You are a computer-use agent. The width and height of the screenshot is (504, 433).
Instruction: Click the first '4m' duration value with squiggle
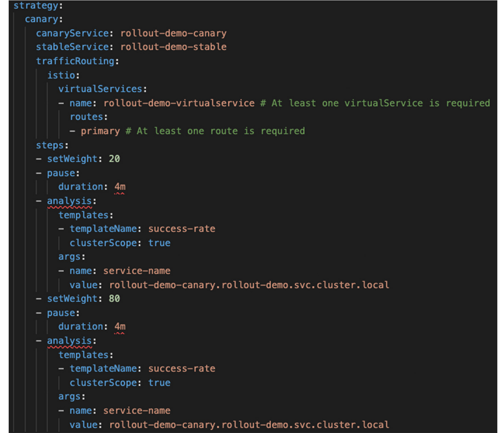coord(120,187)
